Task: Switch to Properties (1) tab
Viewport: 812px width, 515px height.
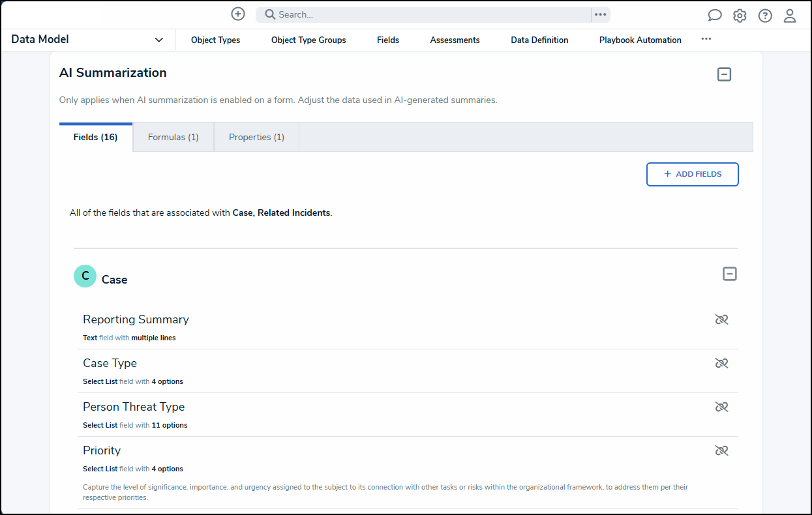Action: [x=256, y=137]
